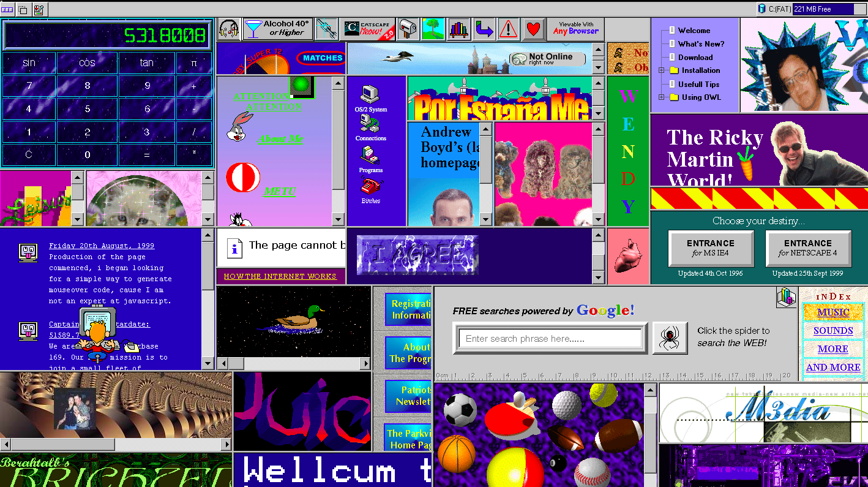The image size is (868, 487).
Task: Click the 8 key on the calculator
Action: pyautogui.click(x=87, y=86)
